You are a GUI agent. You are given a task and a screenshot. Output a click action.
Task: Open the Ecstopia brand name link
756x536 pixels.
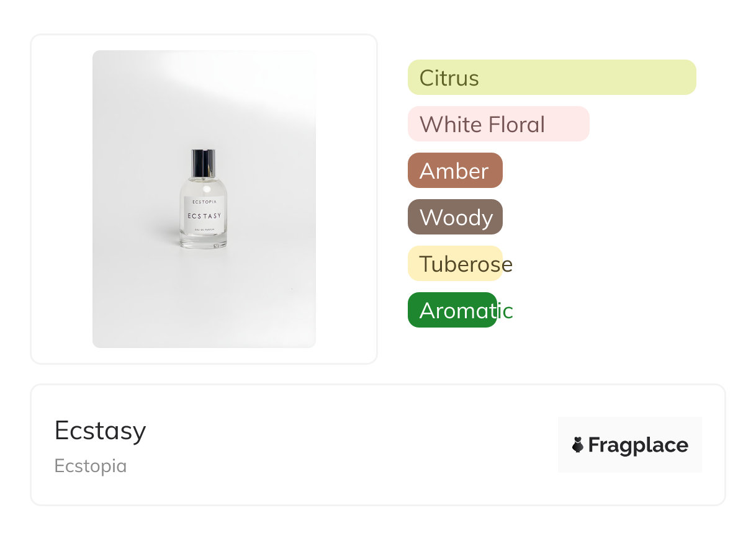[91, 466]
